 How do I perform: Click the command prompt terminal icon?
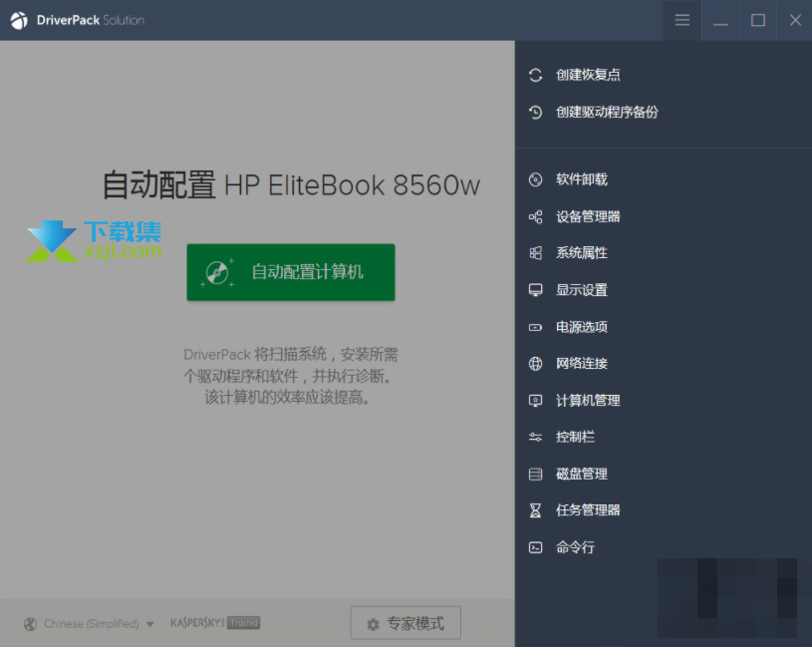click(535, 547)
